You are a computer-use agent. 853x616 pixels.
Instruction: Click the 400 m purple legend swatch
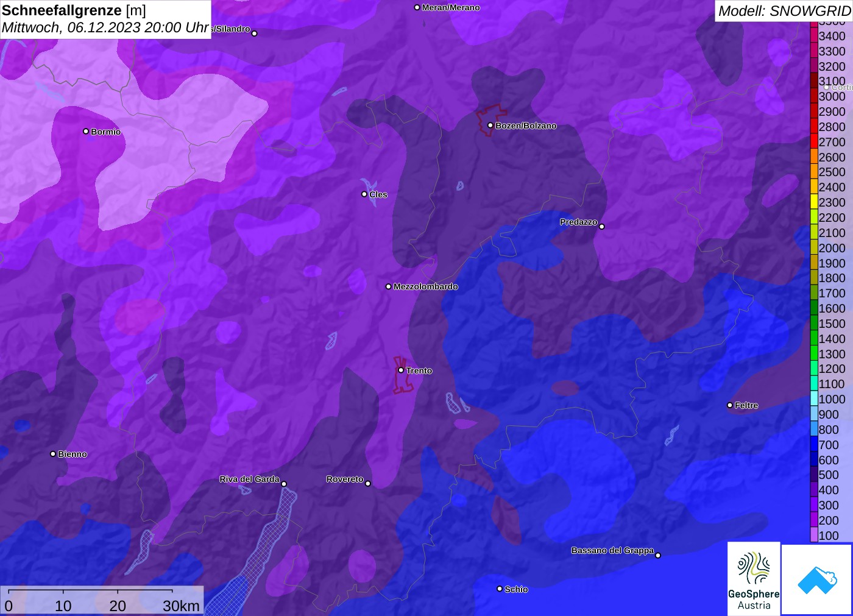coord(814,489)
